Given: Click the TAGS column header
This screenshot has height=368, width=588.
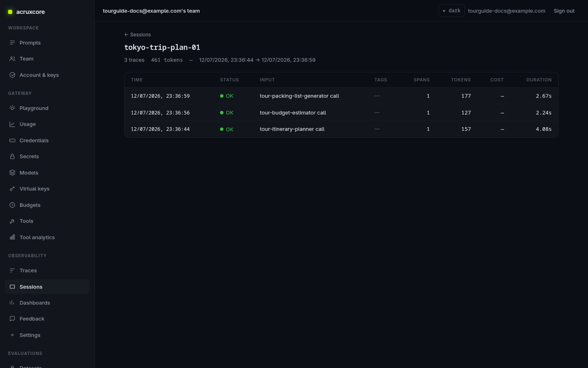Looking at the screenshot, I should pyautogui.click(x=381, y=80).
